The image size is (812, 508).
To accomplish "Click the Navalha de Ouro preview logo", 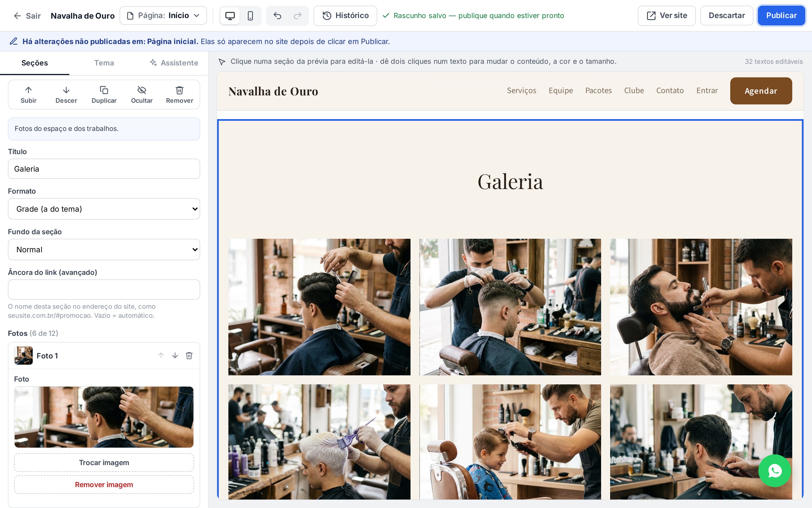I will 273,91.
